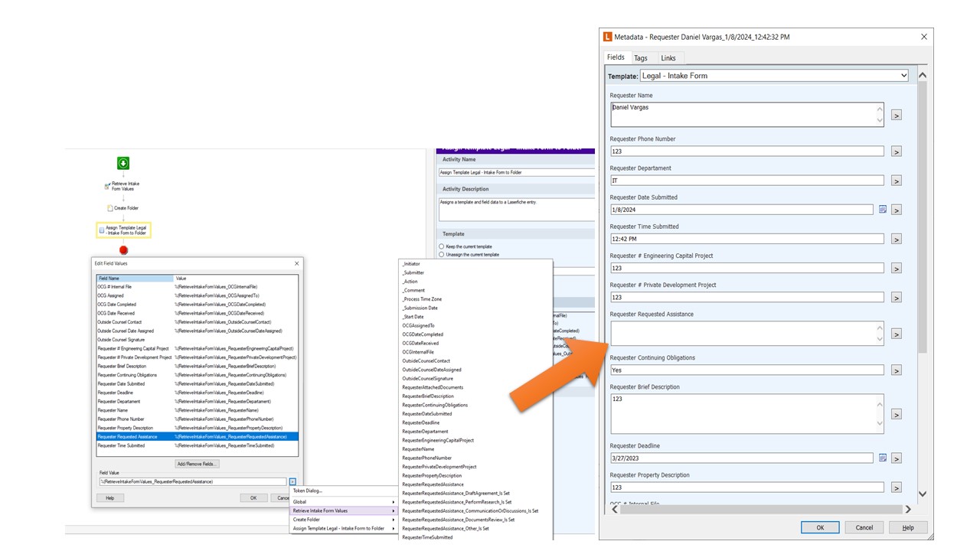Click token arrow beside Requester Continuing Obligations
This screenshot has width=980, height=551.
(897, 370)
